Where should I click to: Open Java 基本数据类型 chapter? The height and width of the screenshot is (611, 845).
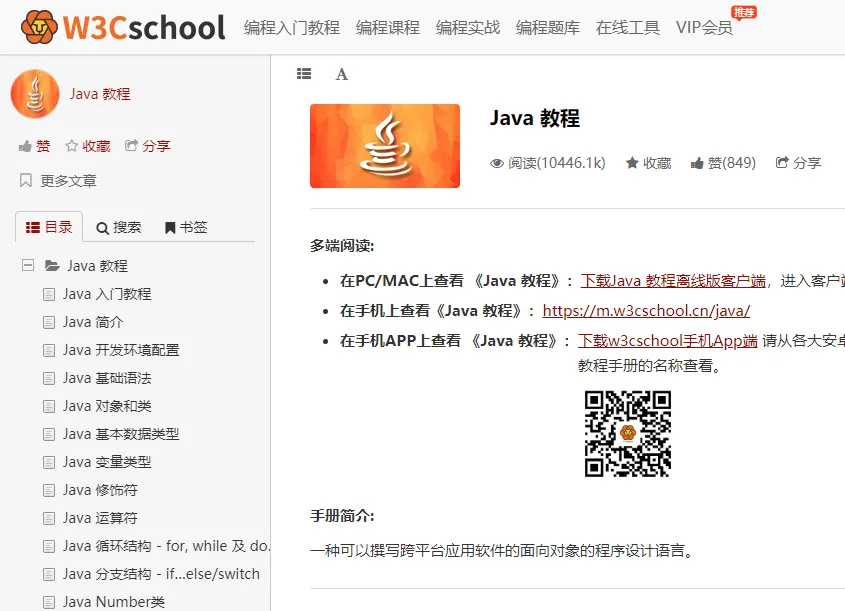click(x=121, y=434)
